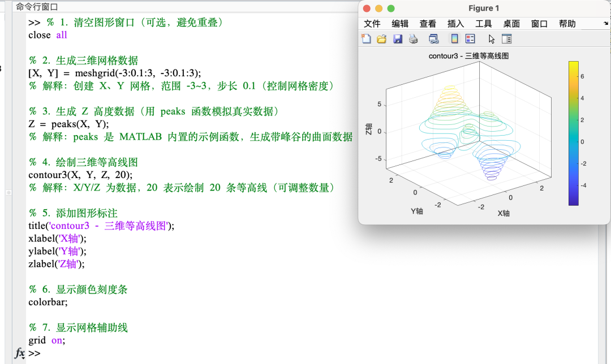Image resolution: width=611 pixels, height=364 pixels.
Task: Open the 窗口 menu in Figure 1
Action: [x=539, y=24]
